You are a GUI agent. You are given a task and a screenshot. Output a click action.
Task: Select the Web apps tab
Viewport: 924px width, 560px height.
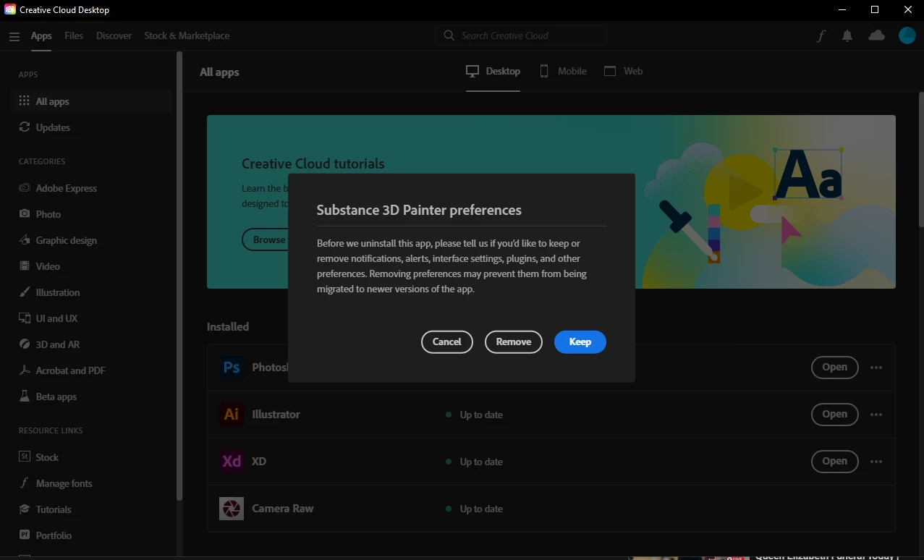pos(623,71)
